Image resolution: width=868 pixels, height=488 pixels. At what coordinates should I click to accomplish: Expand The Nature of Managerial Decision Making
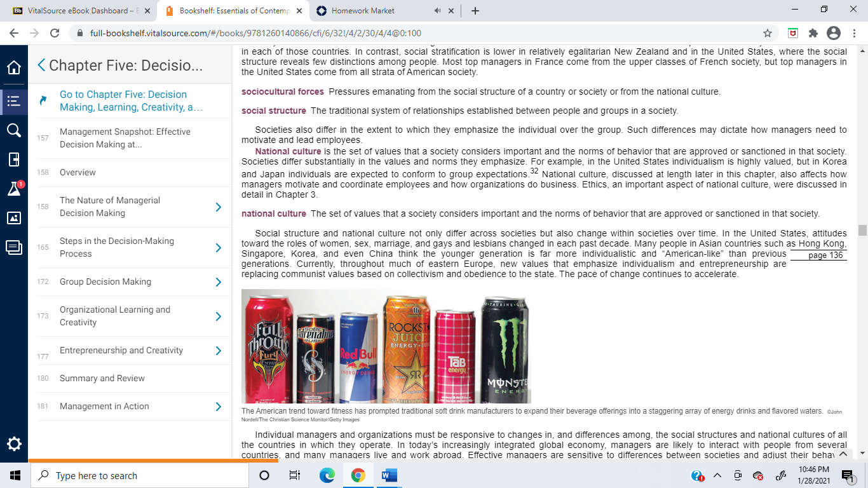coord(218,207)
